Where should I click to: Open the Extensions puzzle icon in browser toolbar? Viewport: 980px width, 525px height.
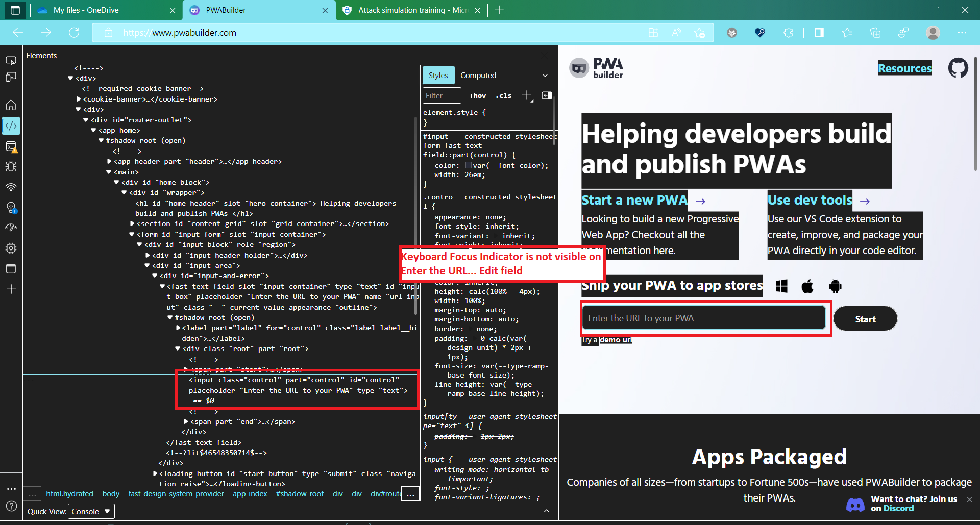click(x=789, y=32)
